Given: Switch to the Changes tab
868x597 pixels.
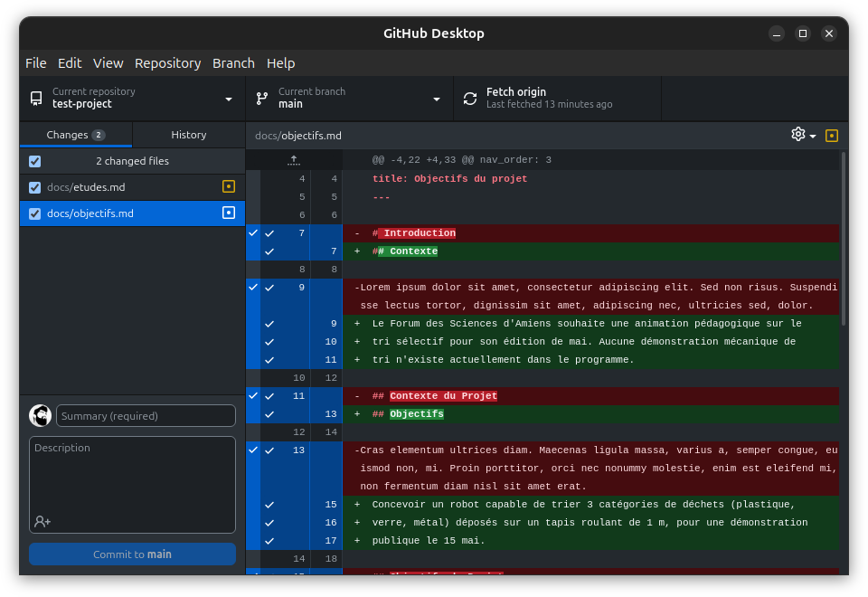Looking at the screenshot, I should 76,135.
